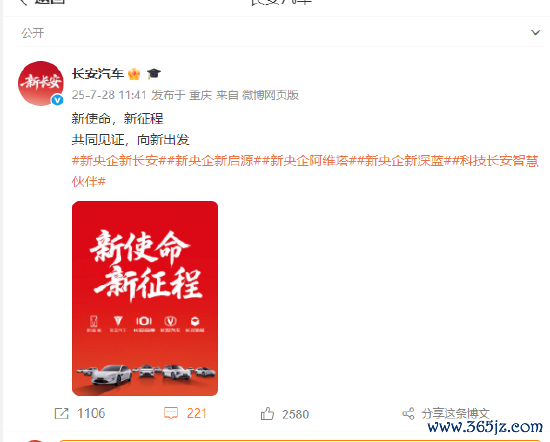This screenshot has height=442, width=550.
Task: Open comments via the comment bubble icon
Action: 171,413
